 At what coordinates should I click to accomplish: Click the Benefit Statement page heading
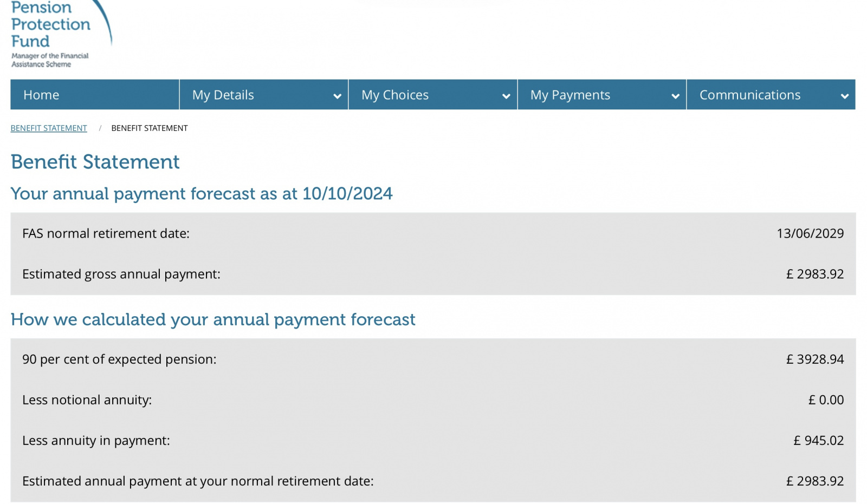point(95,162)
